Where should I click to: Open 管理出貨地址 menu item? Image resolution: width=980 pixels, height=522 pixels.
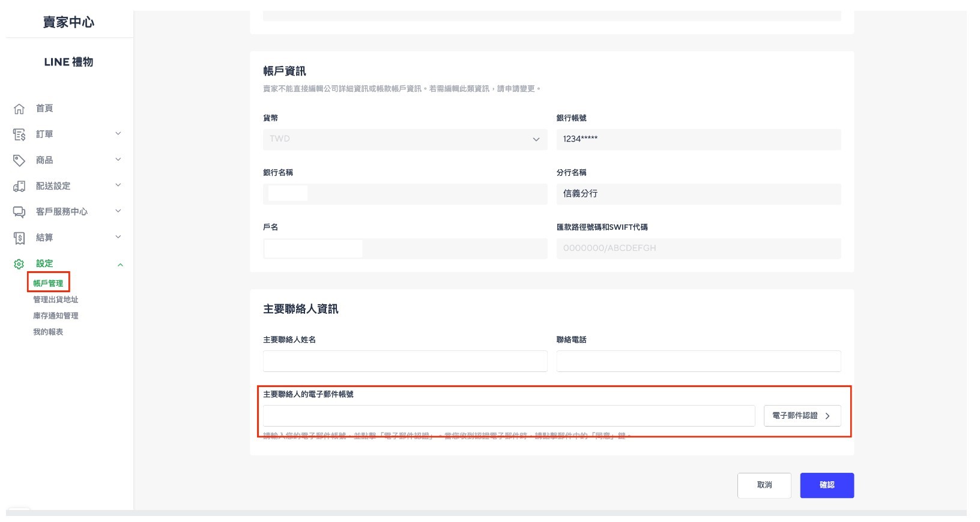pos(55,299)
